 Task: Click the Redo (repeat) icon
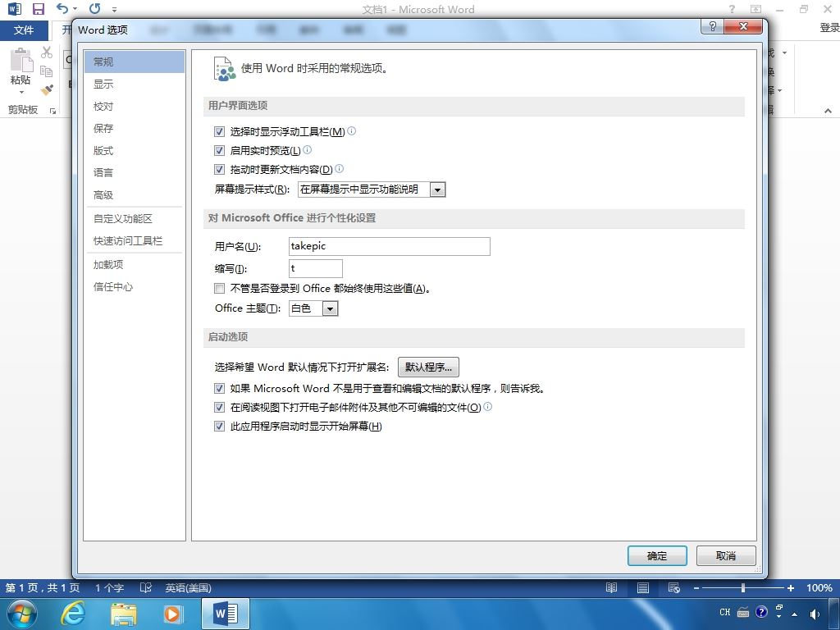pos(95,8)
